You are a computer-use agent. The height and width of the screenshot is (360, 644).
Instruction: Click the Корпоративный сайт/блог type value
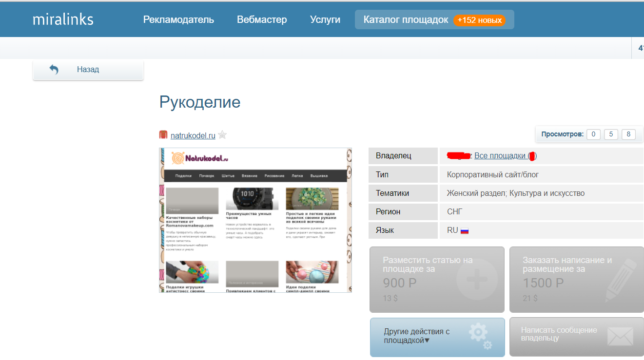493,174
